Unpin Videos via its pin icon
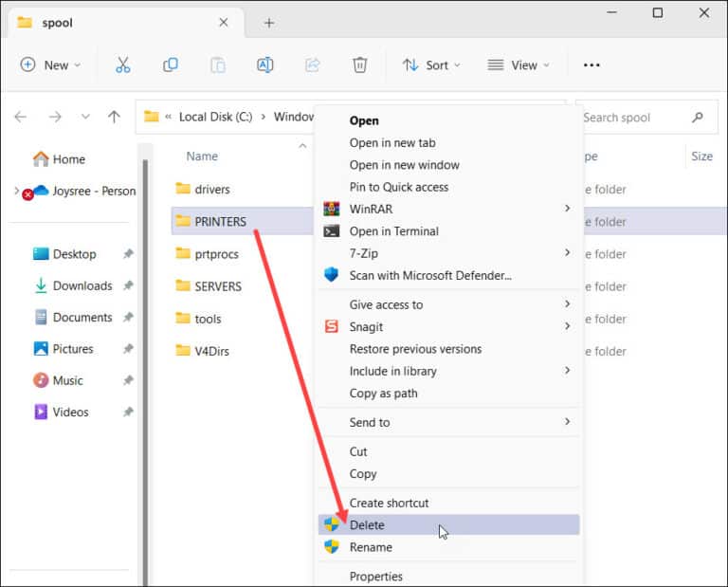Image resolution: width=728 pixels, height=587 pixels. (128, 412)
